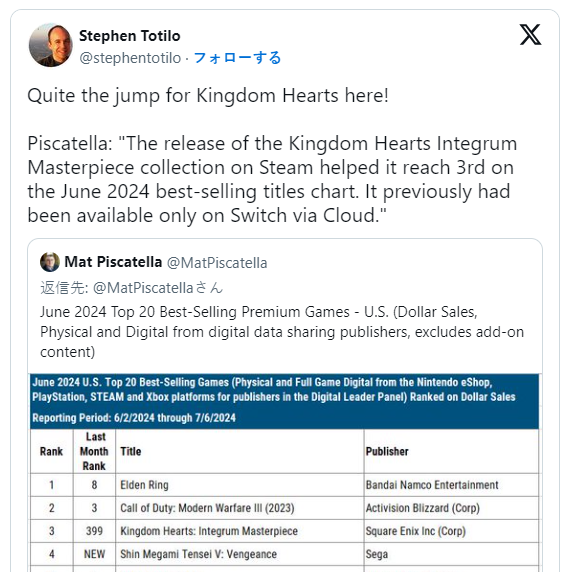Open the quoted tweet text about June 2024
This screenshot has width=571, height=572.
tap(282, 332)
